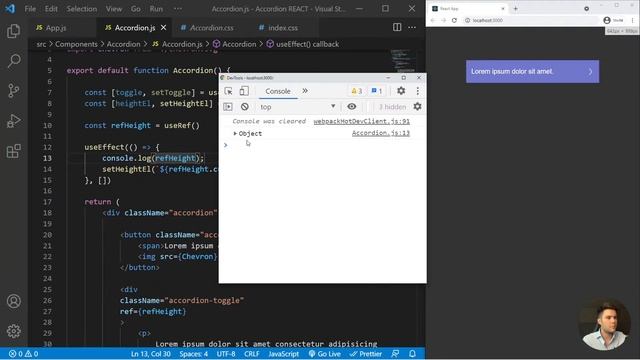640x360 pixels.
Task: Show more DevTools tabs chevron
Action: click(305, 91)
